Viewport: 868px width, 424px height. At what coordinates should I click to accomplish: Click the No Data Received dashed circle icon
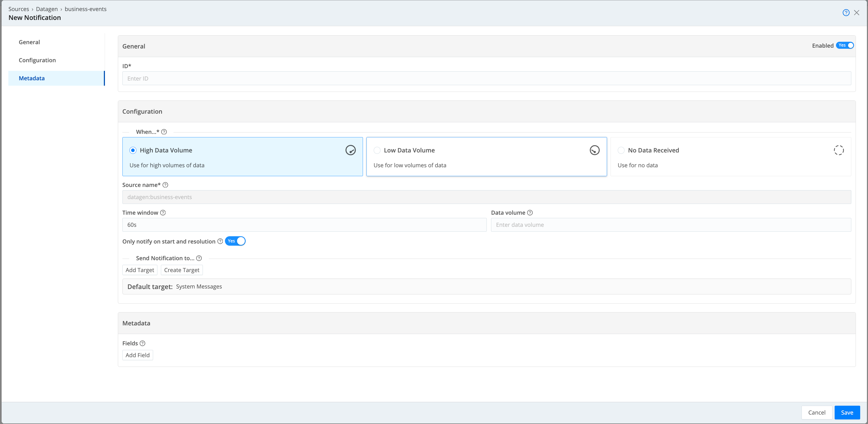point(839,150)
